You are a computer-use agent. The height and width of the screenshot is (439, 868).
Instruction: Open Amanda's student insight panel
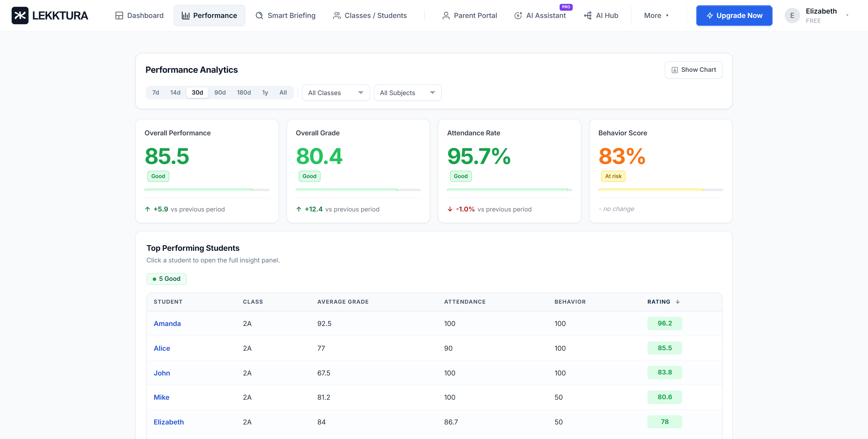click(167, 323)
